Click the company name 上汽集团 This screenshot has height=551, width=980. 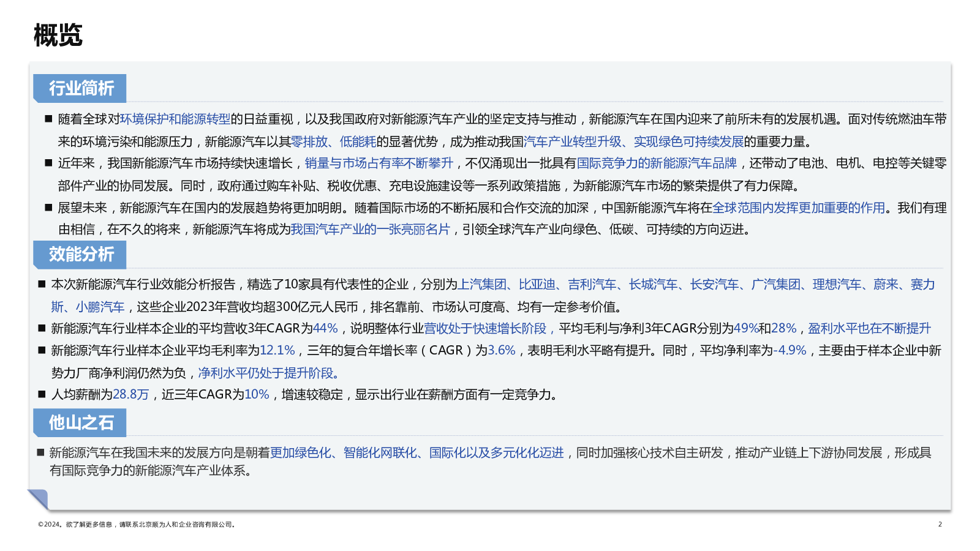tap(482, 284)
